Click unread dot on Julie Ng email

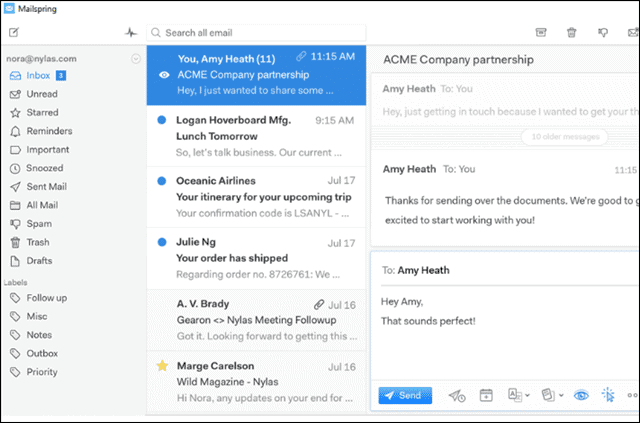[x=161, y=242]
